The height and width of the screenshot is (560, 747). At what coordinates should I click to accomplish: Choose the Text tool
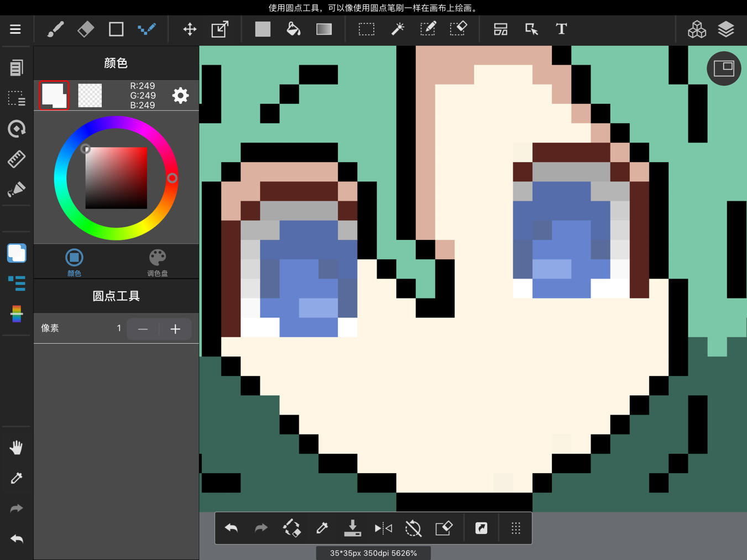[x=561, y=29]
